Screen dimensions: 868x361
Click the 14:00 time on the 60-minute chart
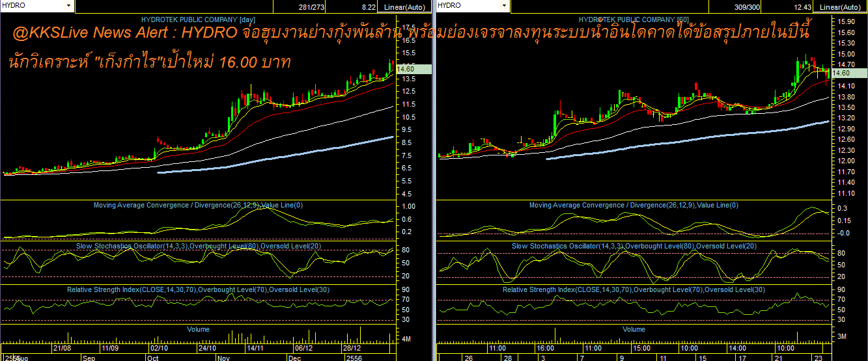[737, 349]
